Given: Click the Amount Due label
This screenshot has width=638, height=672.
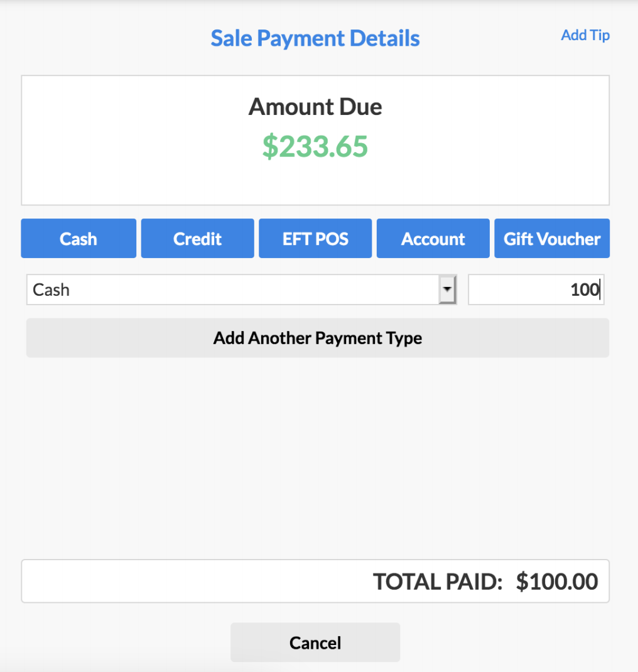Looking at the screenshot, I should coord(315,107).
